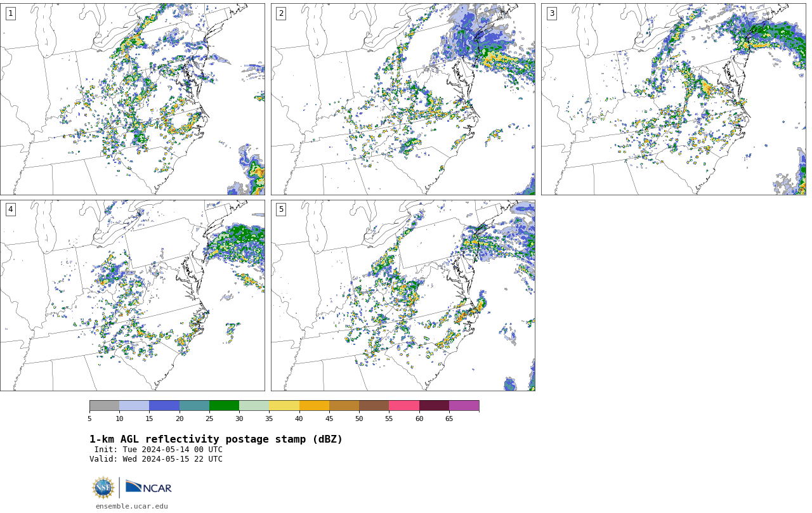Click the ensemble.ucar.edu link text
The height and width of the screenshot is (513, 812).
(x=132, y=506)
